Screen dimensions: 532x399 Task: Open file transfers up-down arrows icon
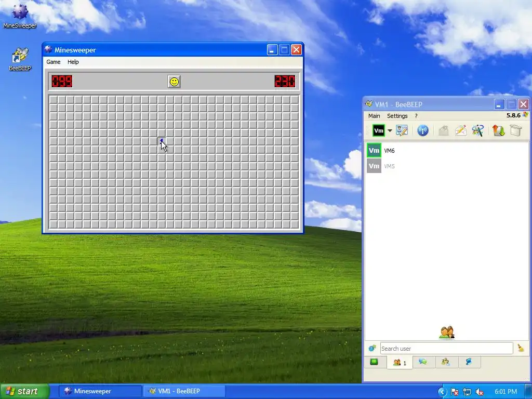498,130
